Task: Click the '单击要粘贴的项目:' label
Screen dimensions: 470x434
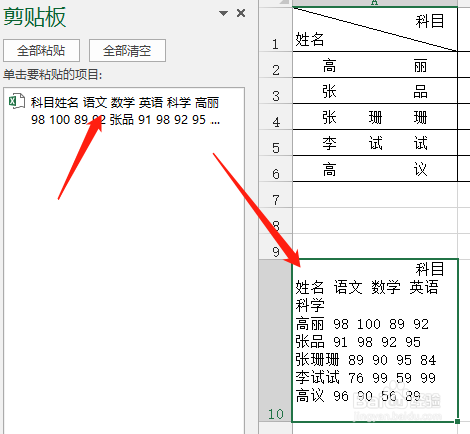Action: click(x=52, y=74)
